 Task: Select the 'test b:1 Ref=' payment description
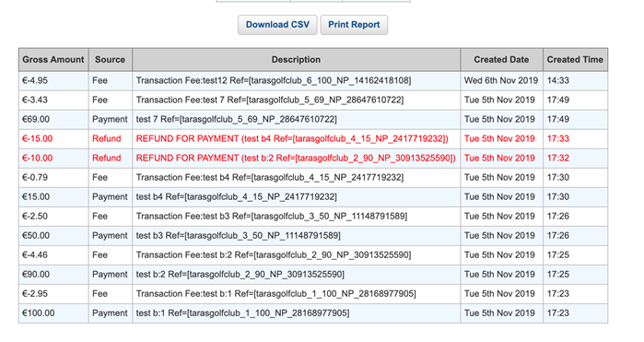pos(242,313)
